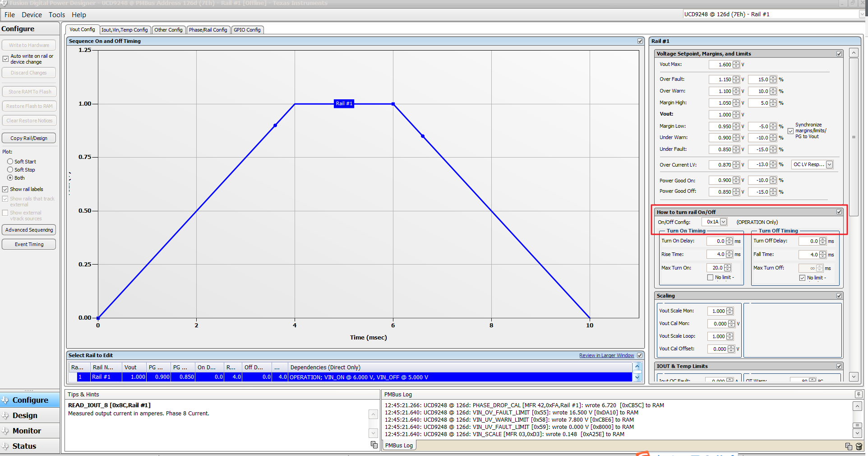Select the Soft Start plot option

(10, 162)
